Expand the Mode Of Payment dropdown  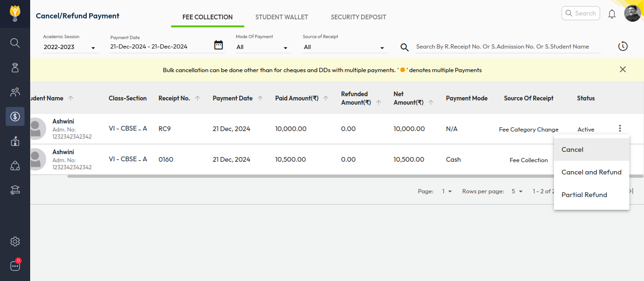tap(263, 47)
